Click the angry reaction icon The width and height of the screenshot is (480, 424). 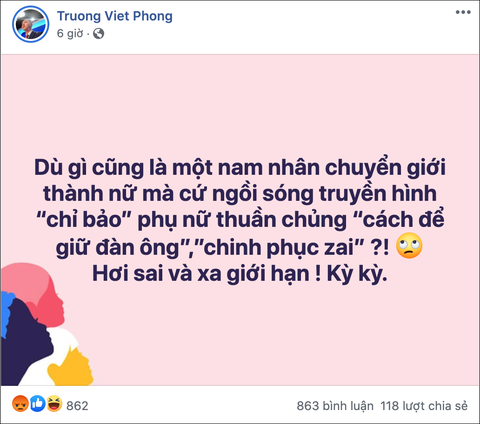click(20, 403)
